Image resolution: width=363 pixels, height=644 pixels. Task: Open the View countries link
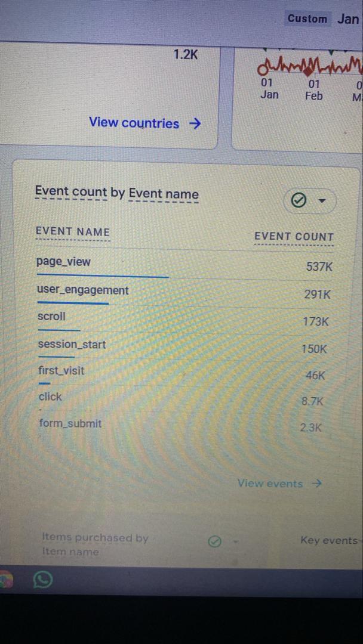point(144,123)
